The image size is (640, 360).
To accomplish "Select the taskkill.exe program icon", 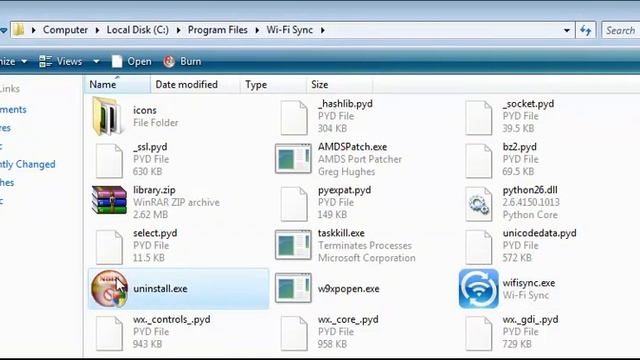I will pos(293,245).
